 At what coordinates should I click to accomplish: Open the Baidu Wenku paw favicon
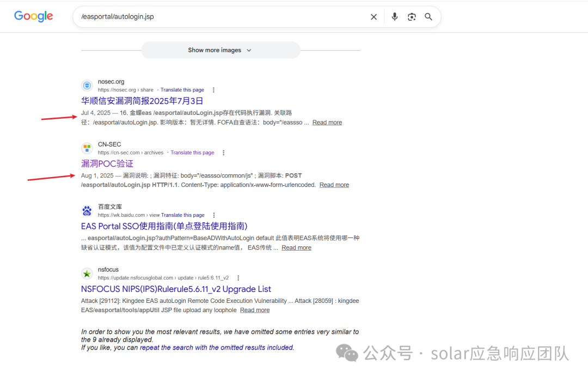coord(87,211)
